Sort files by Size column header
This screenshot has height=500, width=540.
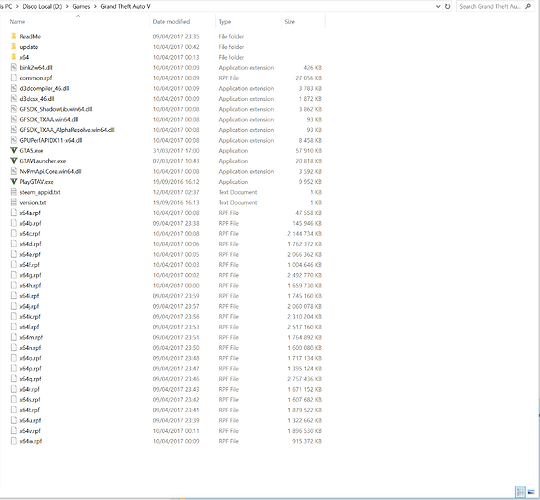tap(290, 22)
